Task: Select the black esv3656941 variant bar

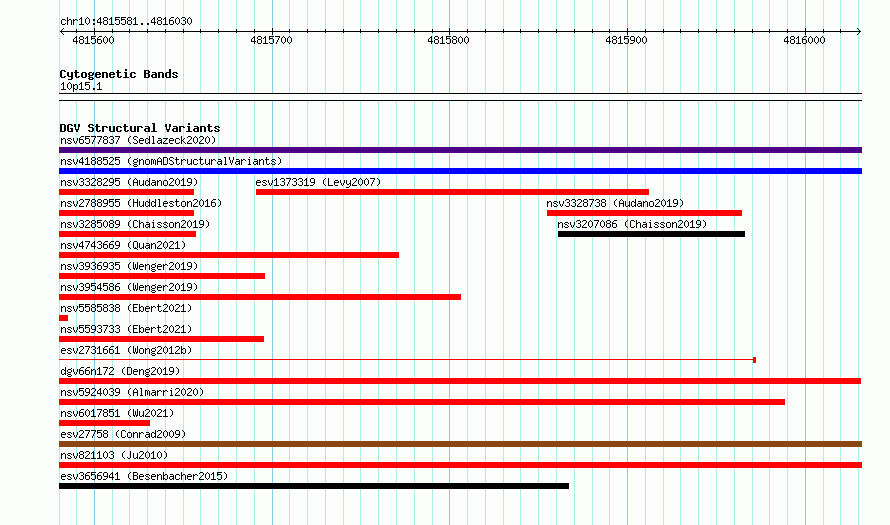Action: pos(314,486)
